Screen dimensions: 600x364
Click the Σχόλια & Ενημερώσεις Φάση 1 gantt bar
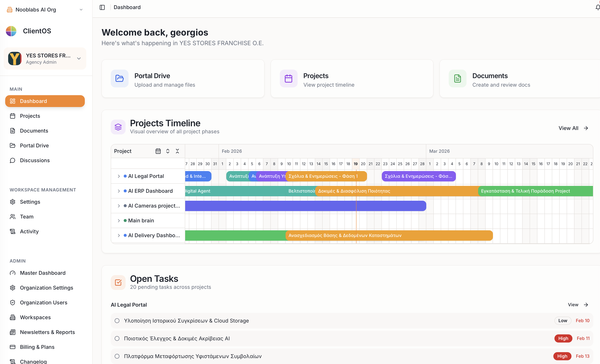pyautogui.click(x=326, y=176)
